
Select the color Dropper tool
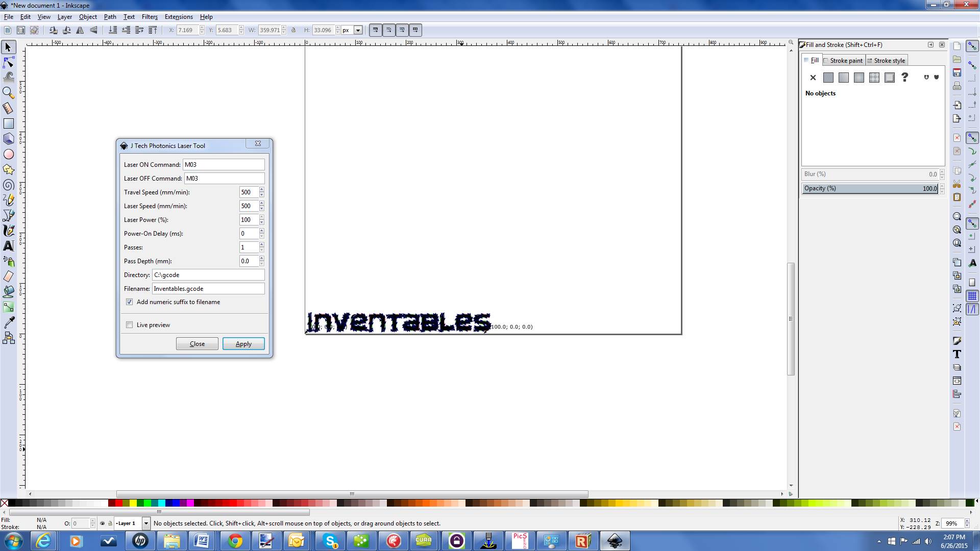point(9,322)
